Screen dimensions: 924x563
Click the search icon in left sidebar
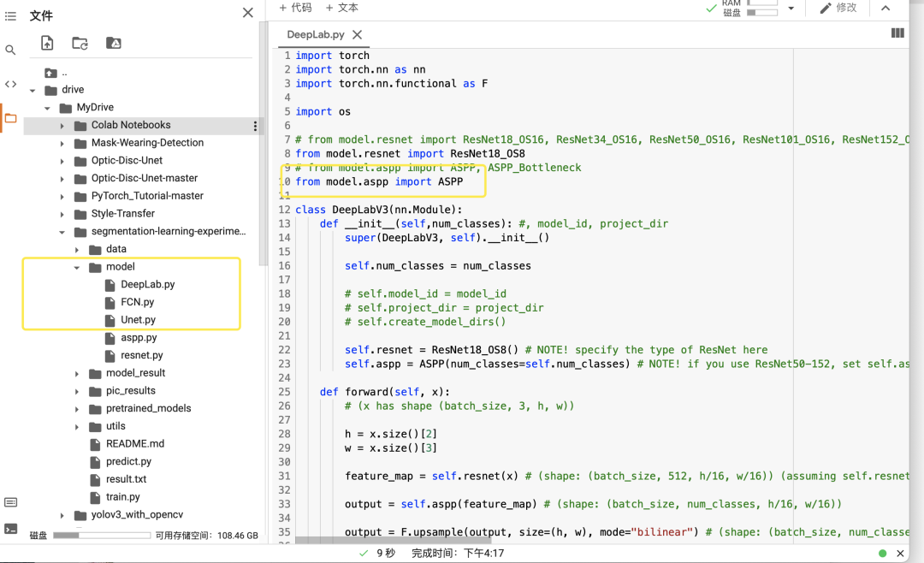coord(10,50)
